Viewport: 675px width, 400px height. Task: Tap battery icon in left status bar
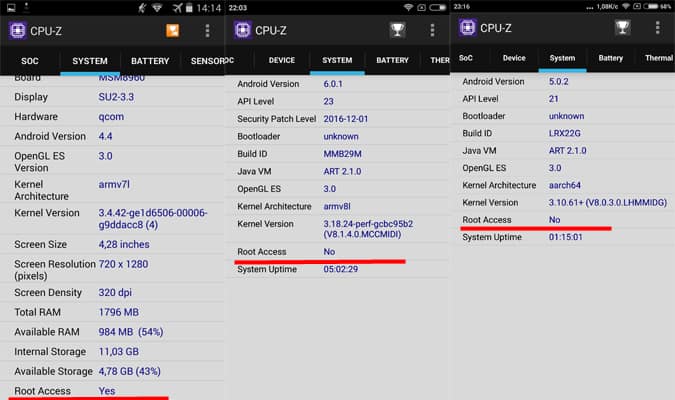189,8
